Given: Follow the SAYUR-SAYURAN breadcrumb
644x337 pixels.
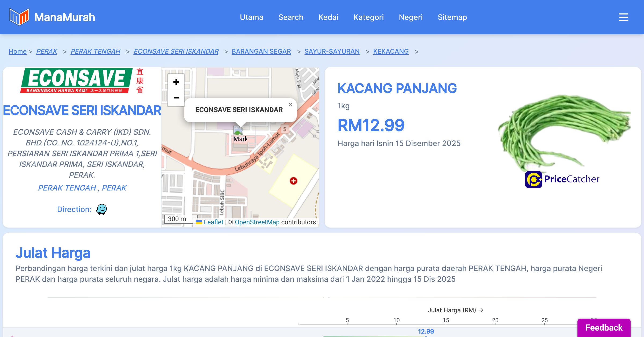Looking at the screenshot, I should 332,51.
